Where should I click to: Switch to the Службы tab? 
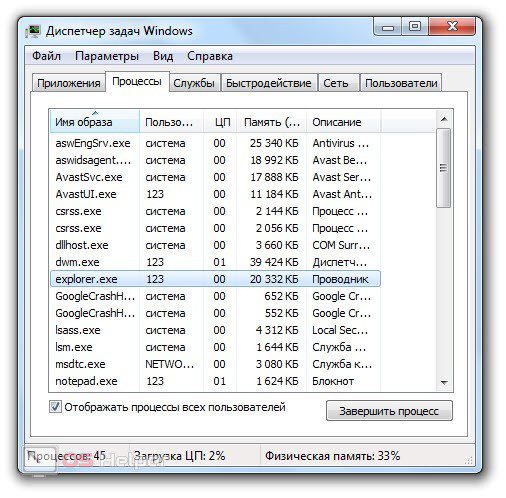tap(194, 83)
